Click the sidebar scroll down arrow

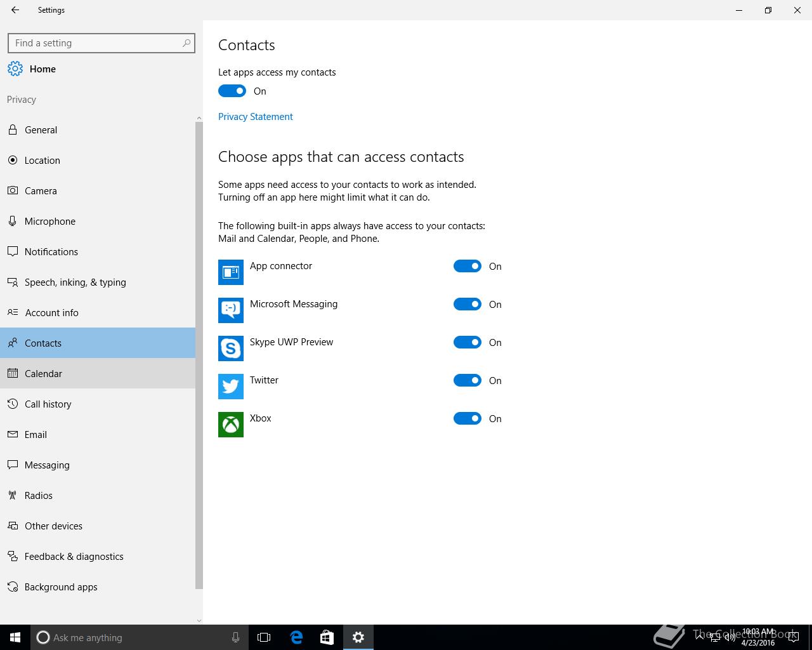pos(199,620)
